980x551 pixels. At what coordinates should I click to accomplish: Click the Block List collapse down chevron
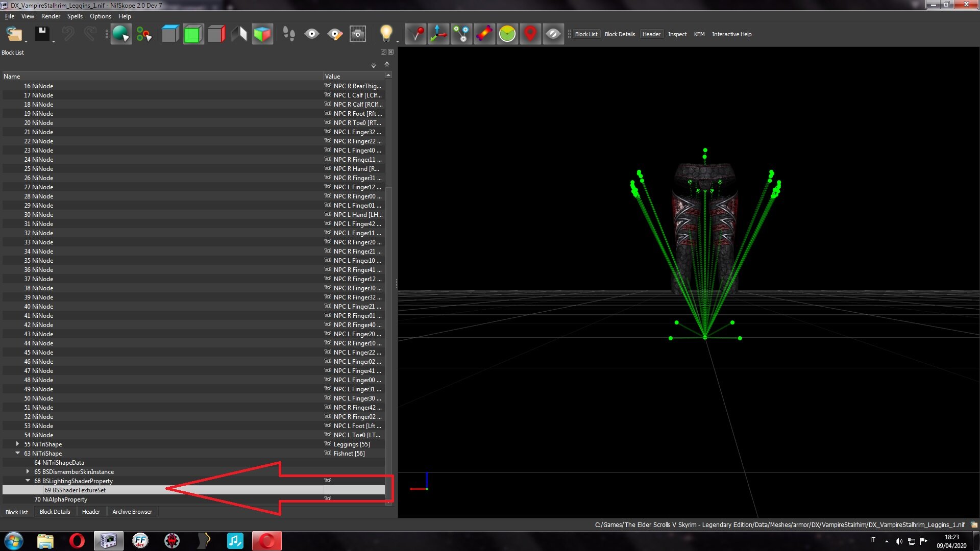point(374,65)
